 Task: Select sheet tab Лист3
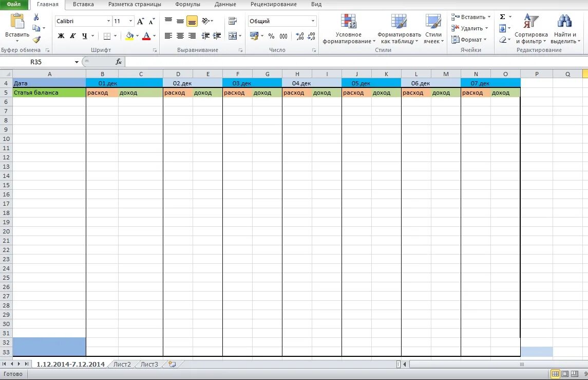[x=149, y=364]
